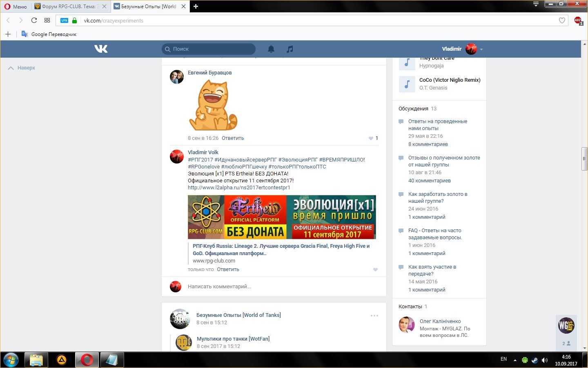Open the music note player icon
This screenshot has height=368, width=588.
290,49
